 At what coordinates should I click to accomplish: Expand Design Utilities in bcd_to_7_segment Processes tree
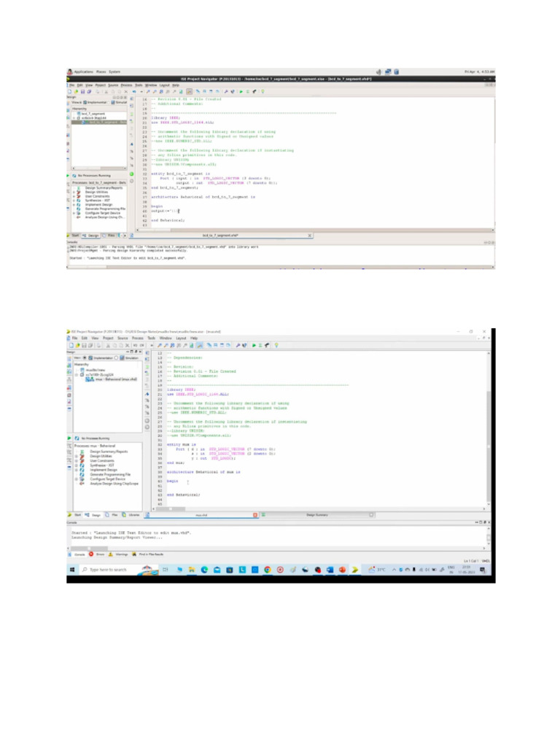(74, 192)
